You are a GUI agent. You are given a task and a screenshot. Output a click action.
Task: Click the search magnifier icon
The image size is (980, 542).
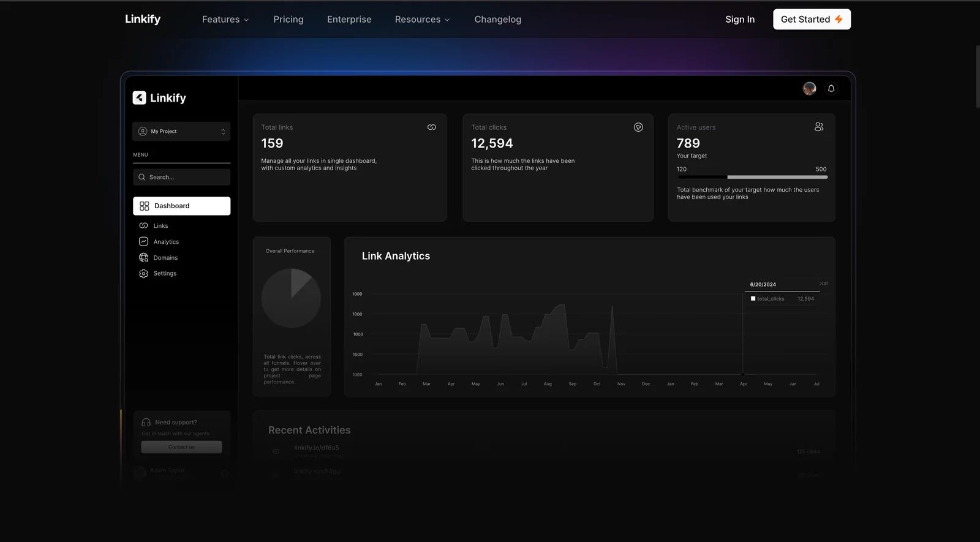tap(142, 177)
